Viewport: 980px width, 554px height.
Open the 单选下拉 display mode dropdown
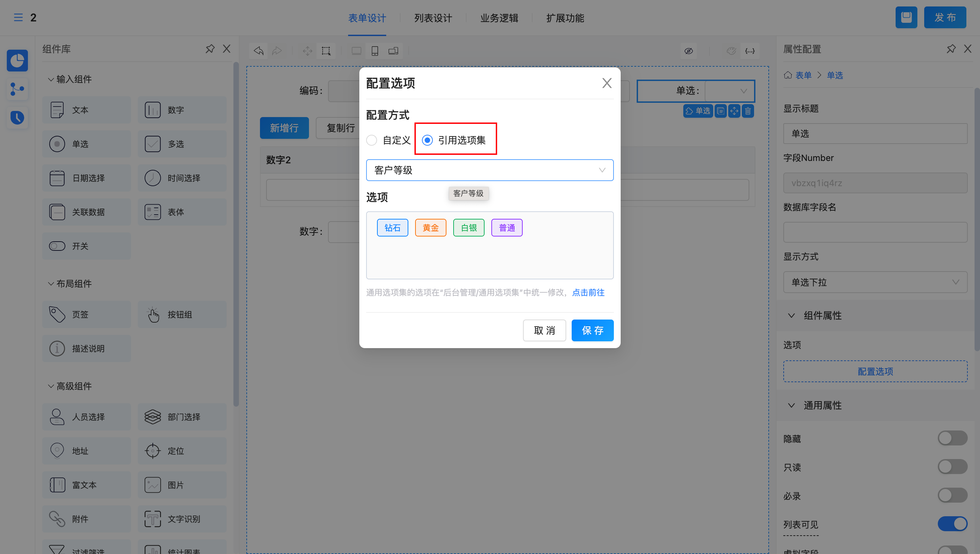click(875, 282)
